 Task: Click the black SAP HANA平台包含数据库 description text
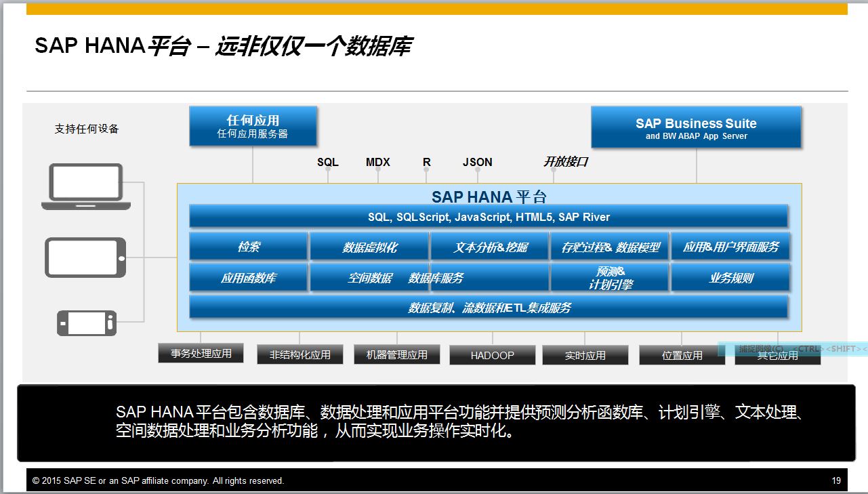(459, 421)
